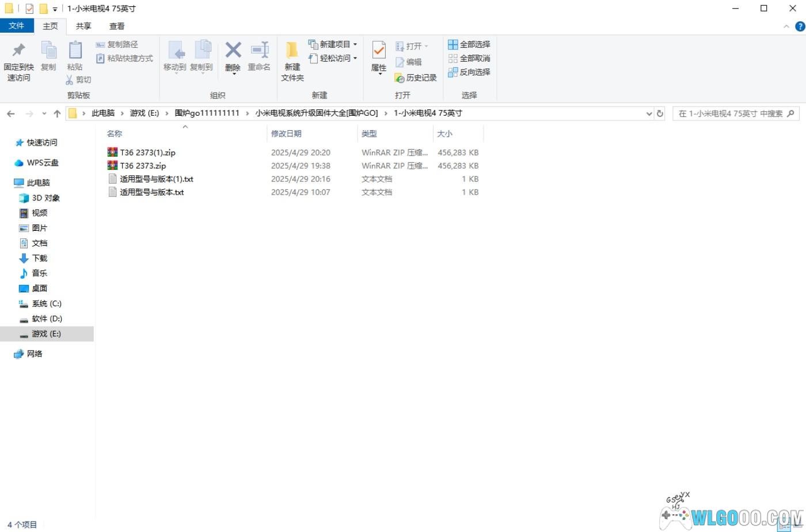Viewport: 806px width, 532px height.
Task: Select the T36 2373.zip file
Action: (x=143, y=166)
